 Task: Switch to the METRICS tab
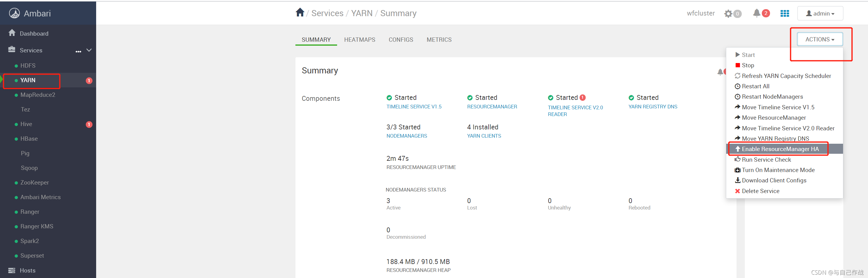pyautogui.click(x=439, y=40)
